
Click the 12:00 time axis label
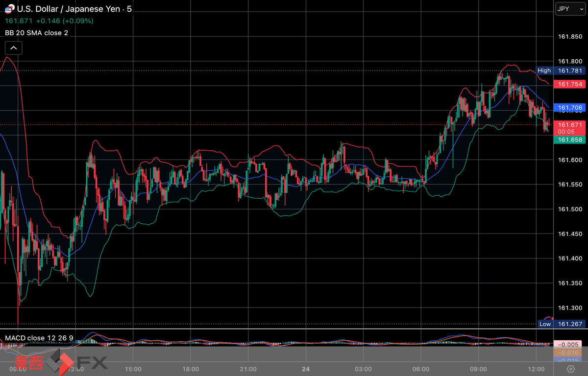pos(536,368)
